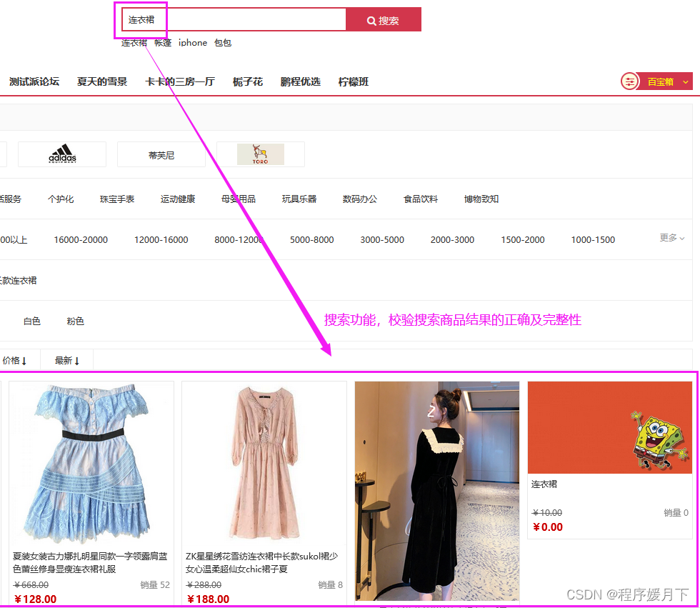Image resolution: width=700 pixels, height=608 pixels.
Task: Choose the 16000-20000 price range
Action: 81,240
